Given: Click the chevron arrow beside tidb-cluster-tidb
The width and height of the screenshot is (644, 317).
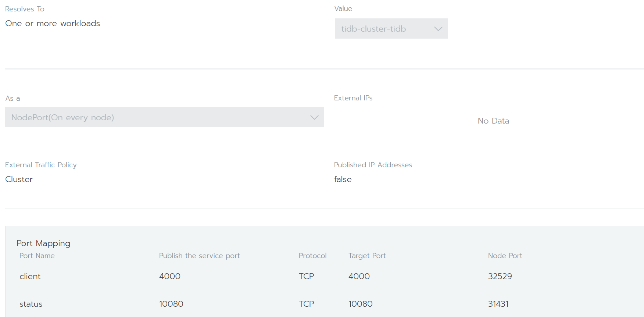Looking at the screenshot, I should click(x=438, y=29).
